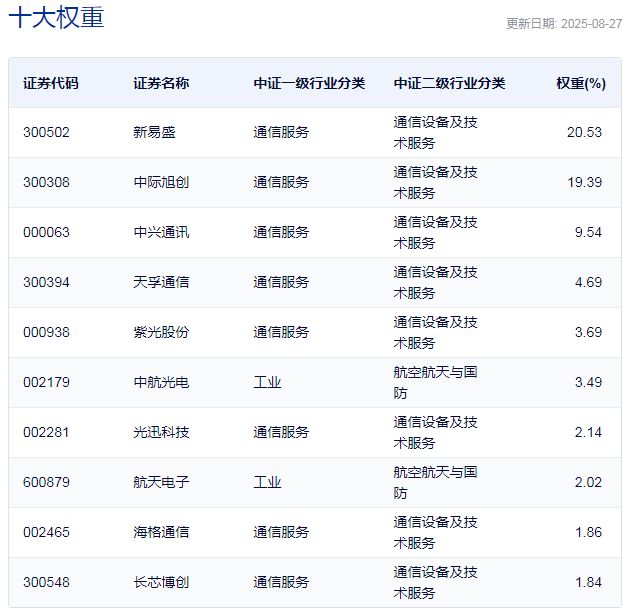Select stock name 光迅科技
The height and width of the screenshot is (612, 629).
pos(161,432)
